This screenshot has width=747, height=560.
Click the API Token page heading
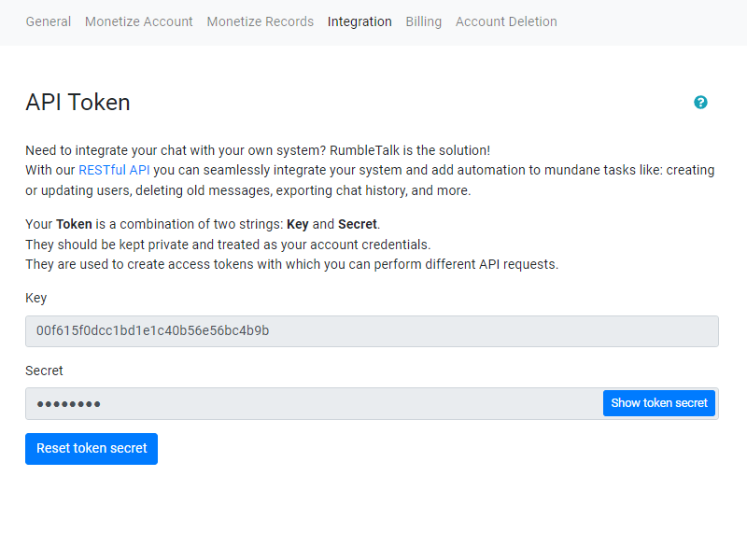(x=78, y=103)
